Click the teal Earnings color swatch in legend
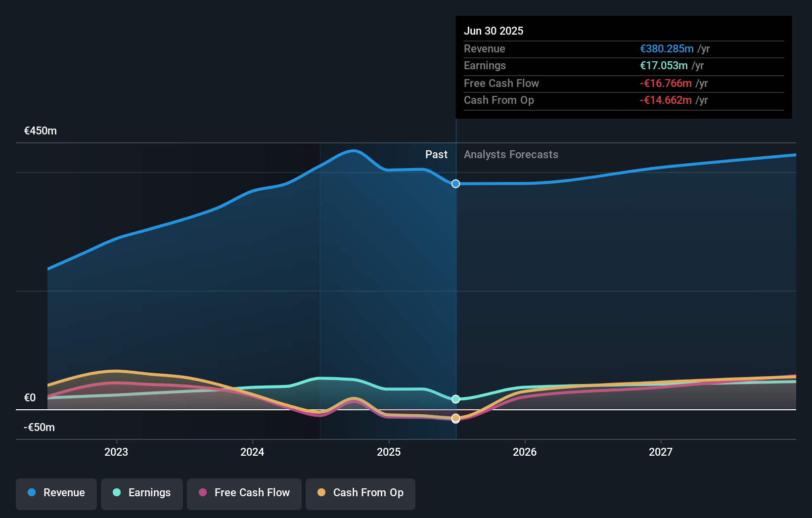This screenshot has height=518, width=812. click(116, 493)
